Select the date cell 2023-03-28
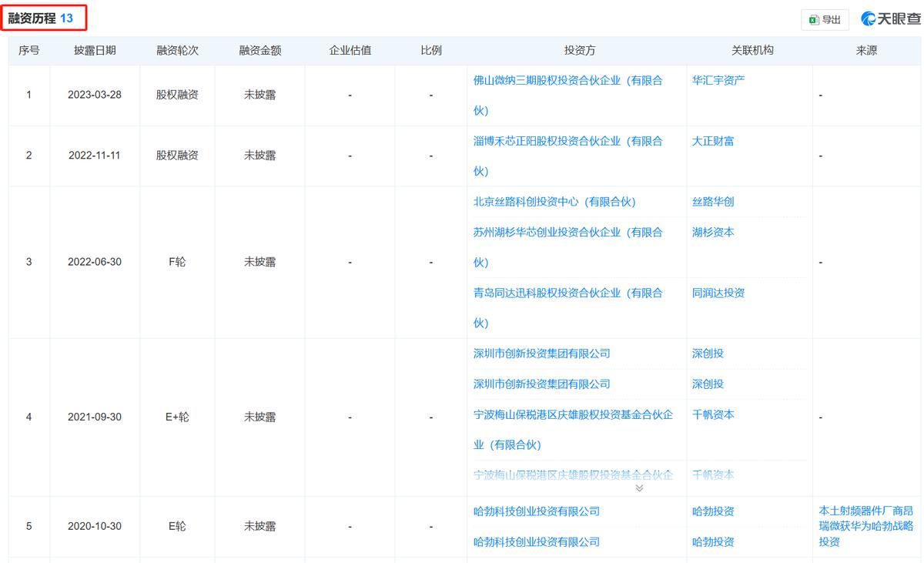This screenshot has width=924, height=563. (95, 95)
